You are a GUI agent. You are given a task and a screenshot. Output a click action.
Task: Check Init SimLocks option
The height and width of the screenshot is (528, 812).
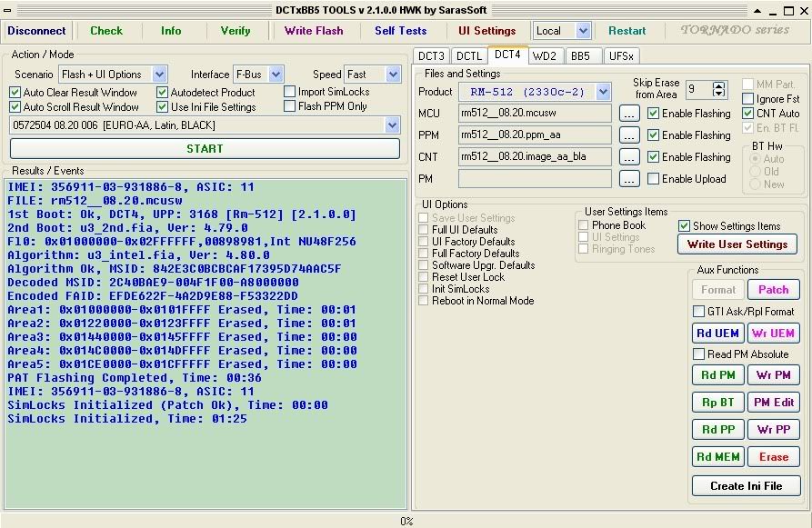tap(424, 289)
